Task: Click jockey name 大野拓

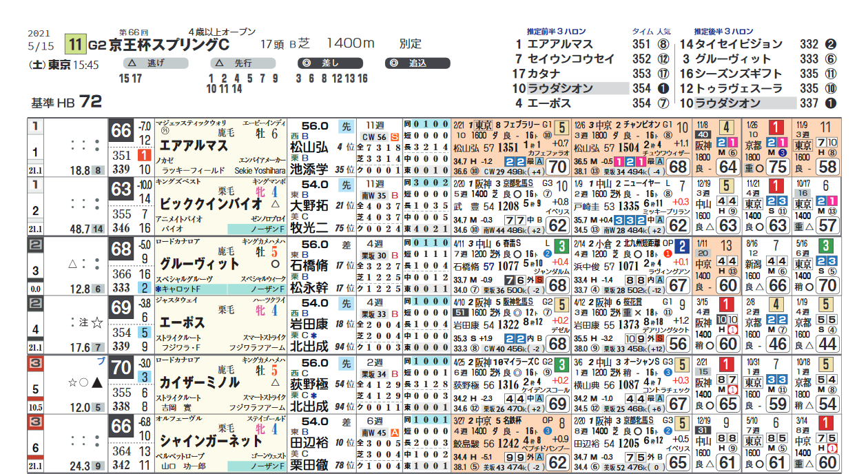Action: tap(309, 205)
